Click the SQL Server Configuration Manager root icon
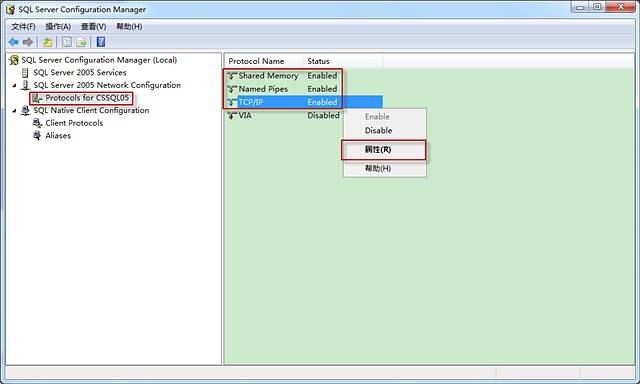The height and width of the screenshot is (384, 640). coord(14,60)
